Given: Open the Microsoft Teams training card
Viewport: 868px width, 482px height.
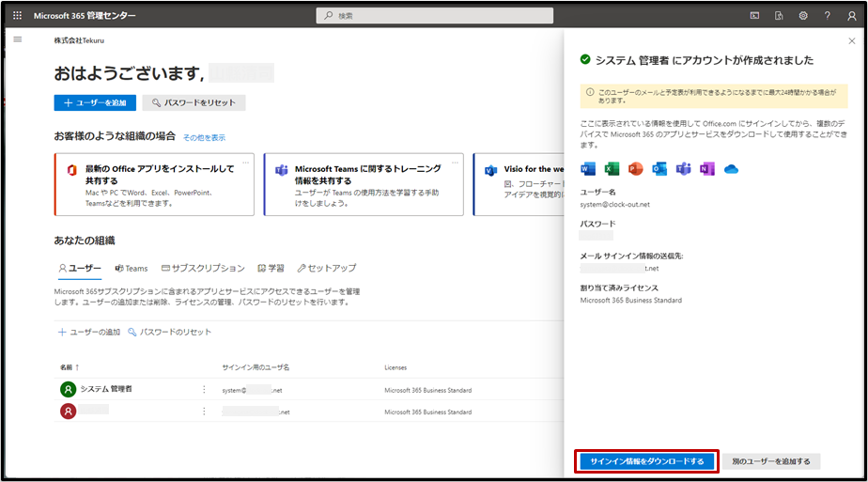Looking at the screenshot, I should [x=364, y=184].
